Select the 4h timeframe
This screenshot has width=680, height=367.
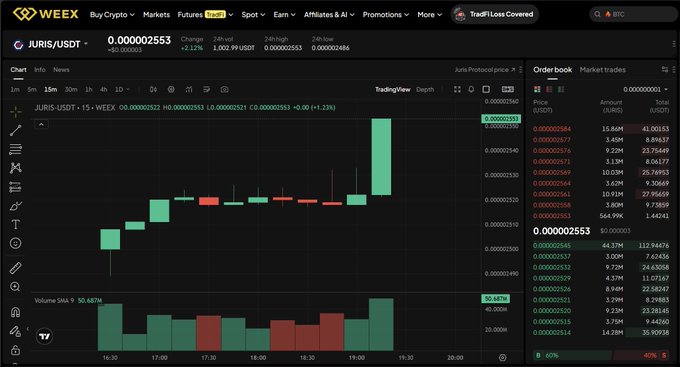tap(104, 89)
